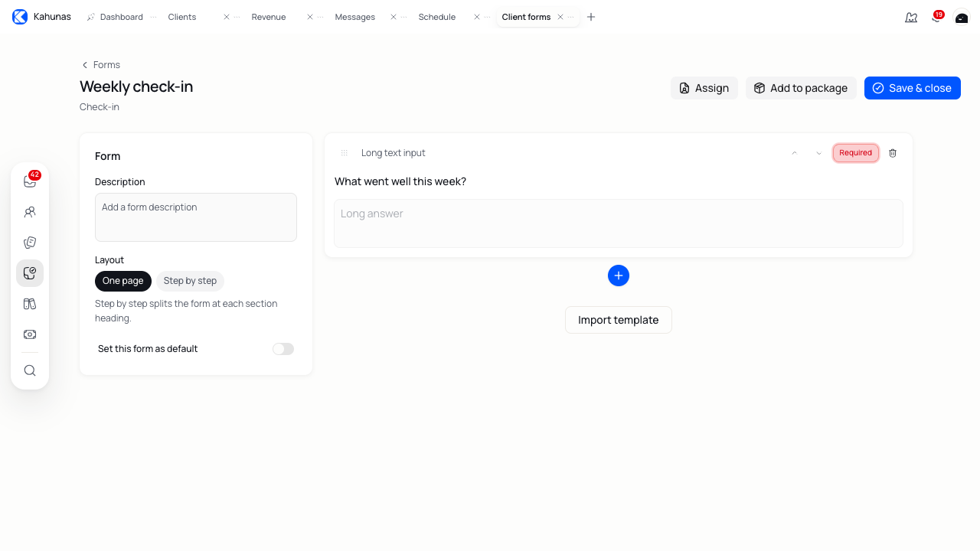Open the user profile avatar

(962, 17)
